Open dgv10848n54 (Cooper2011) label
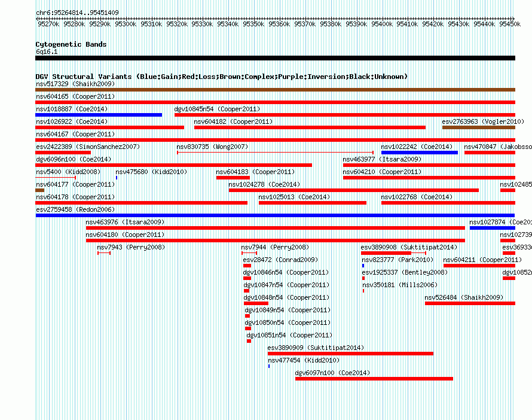This screenshot has width=532, height=420. pos(287,297)
